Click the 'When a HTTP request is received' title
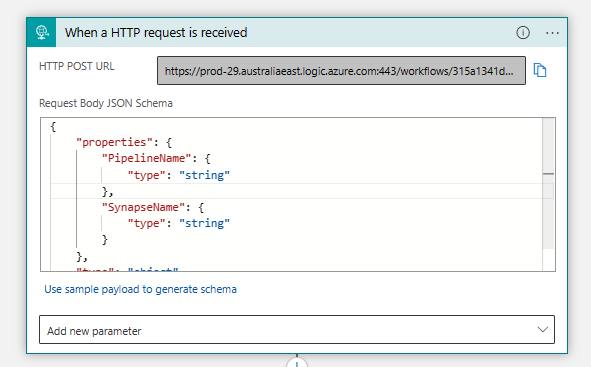The height and width of the screenshot is (367, 591). click(x=156, y=33)
